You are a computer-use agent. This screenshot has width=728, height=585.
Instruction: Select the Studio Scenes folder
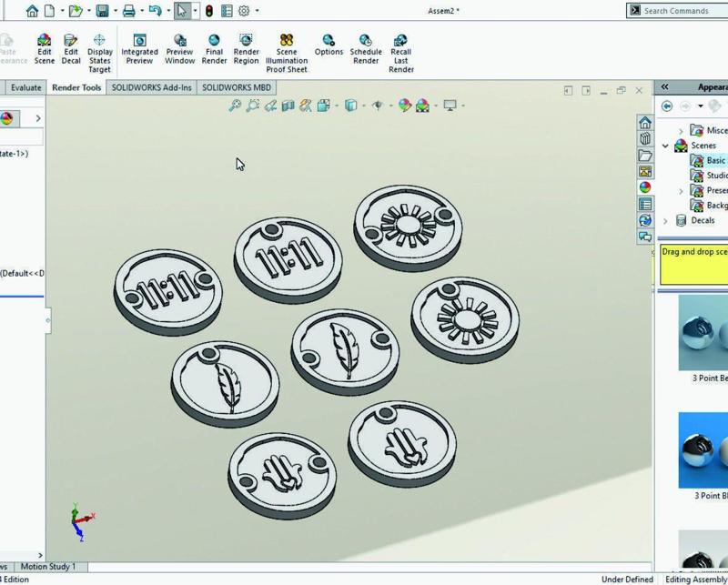tap(709, 176)
